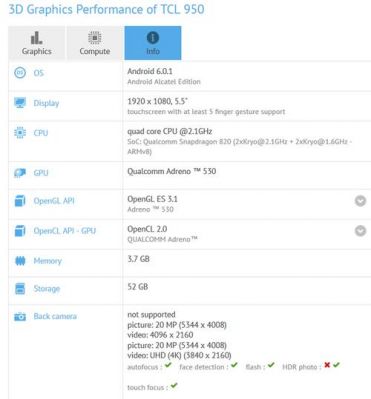Click the 'Back camera' label
The image size is (371, 399).
(55, 316)
